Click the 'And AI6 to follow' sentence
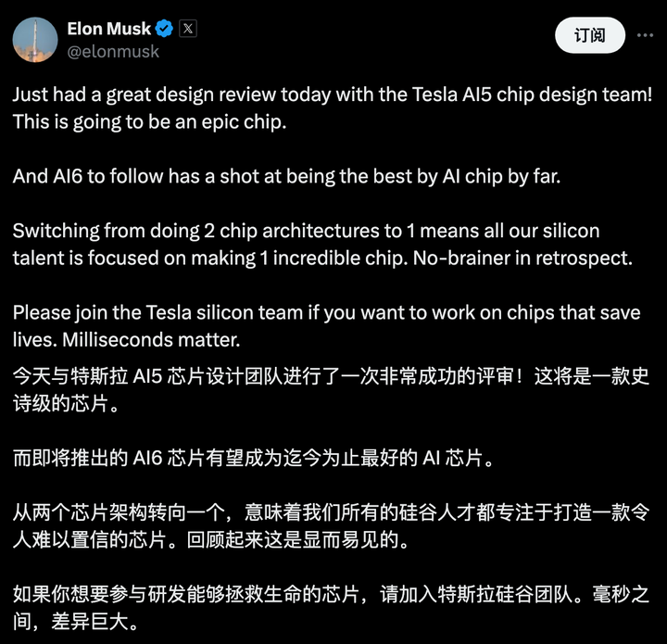The height and width of the screenshot is (644, 667). [x=286, y=176]
